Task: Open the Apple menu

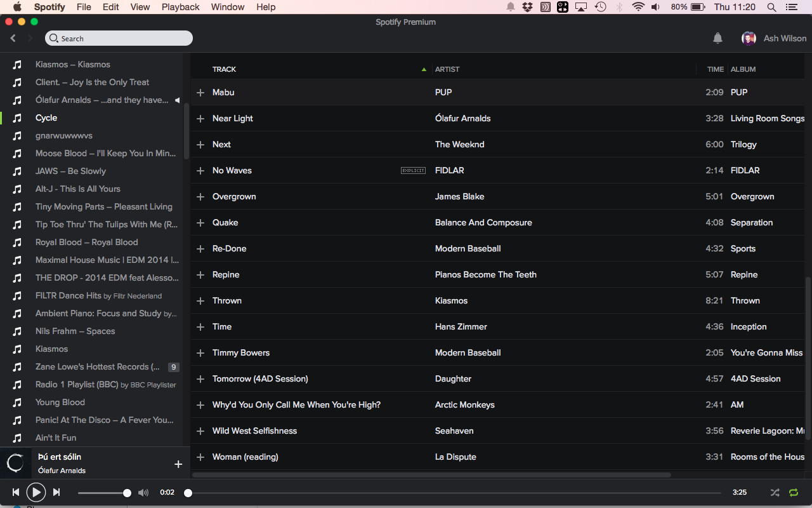Action: point(17,7)
